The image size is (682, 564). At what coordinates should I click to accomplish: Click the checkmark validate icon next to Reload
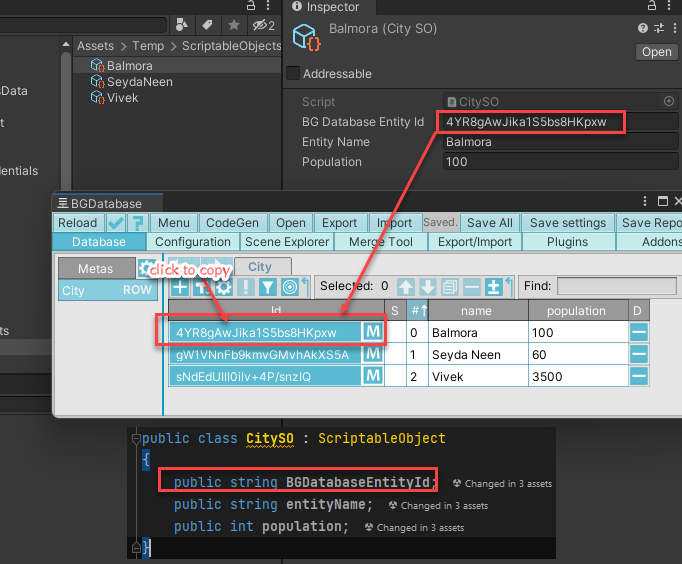tap(116, 223)
